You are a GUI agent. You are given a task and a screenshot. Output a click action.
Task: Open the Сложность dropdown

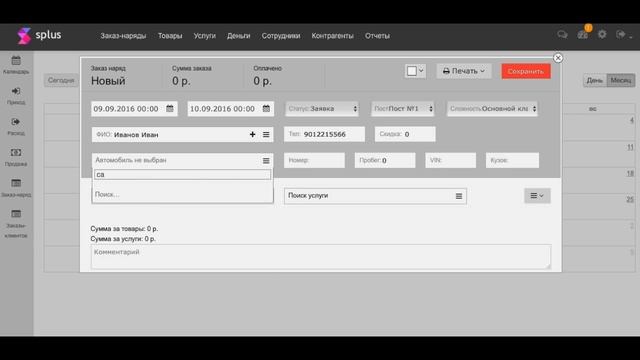(x=492, y=109)
